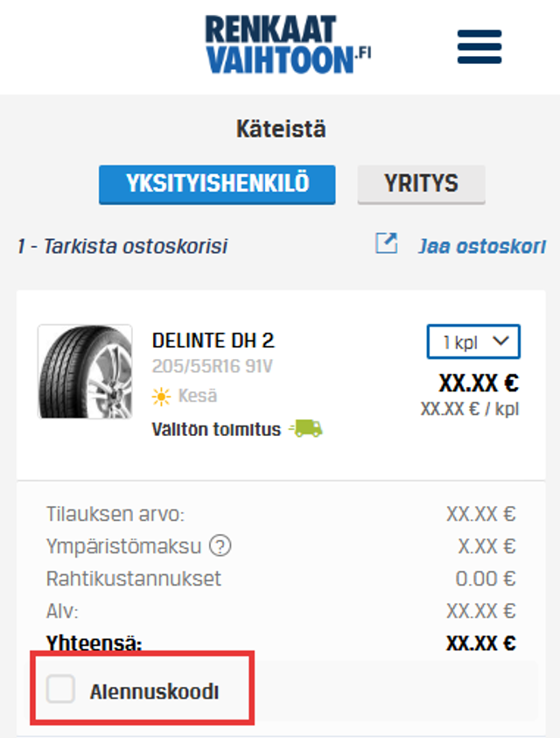Image resolution: width=560 pixels, height=738 pixels.
Task: Click the Välitön toimitus delivery text
Action: tap(216, 430)
